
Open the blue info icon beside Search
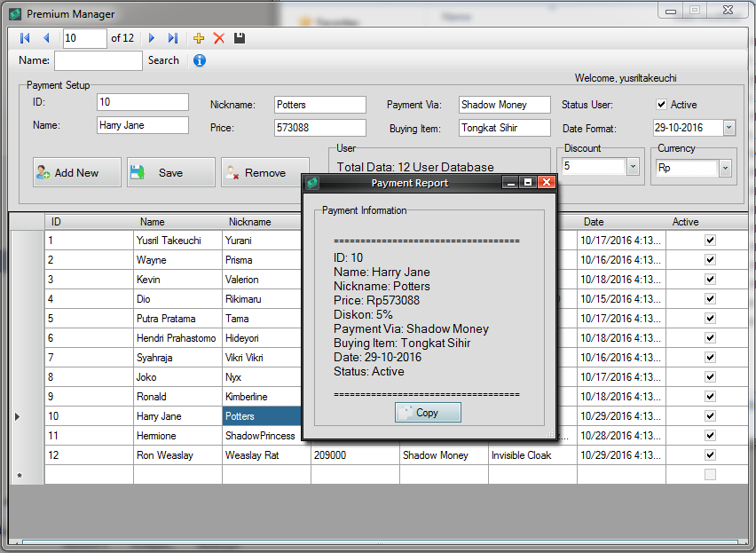(200, 60)
